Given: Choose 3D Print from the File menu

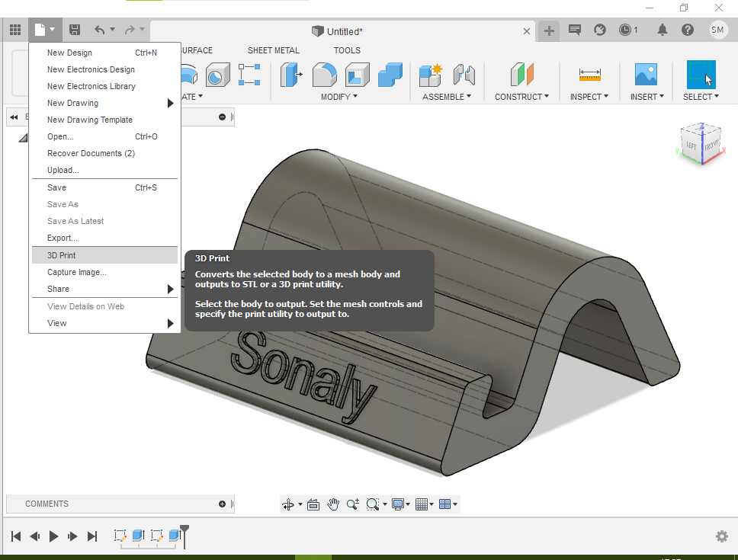Looking at the screenshot, I should (62, 255).
